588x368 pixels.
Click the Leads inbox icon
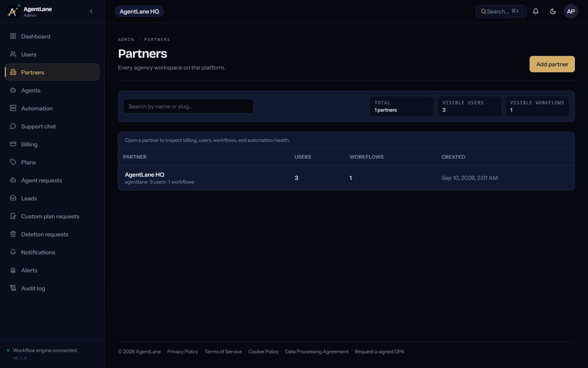point(13,198)
